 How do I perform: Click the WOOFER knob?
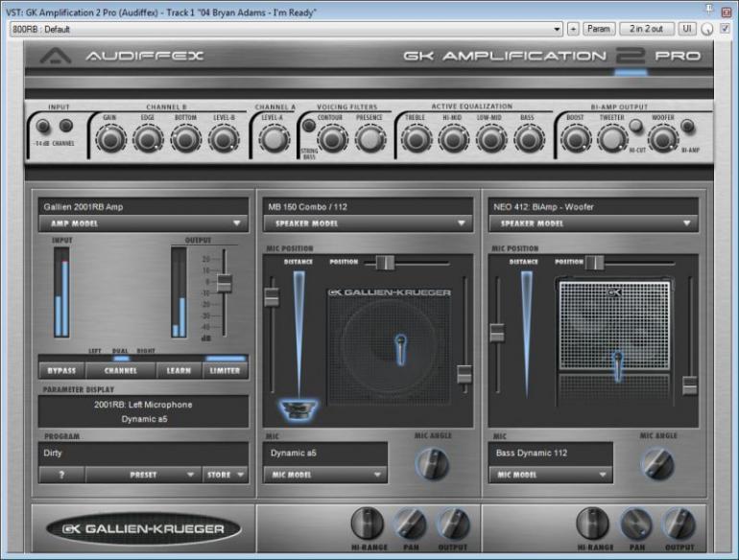pyautogui.click(x=662, y=138)
